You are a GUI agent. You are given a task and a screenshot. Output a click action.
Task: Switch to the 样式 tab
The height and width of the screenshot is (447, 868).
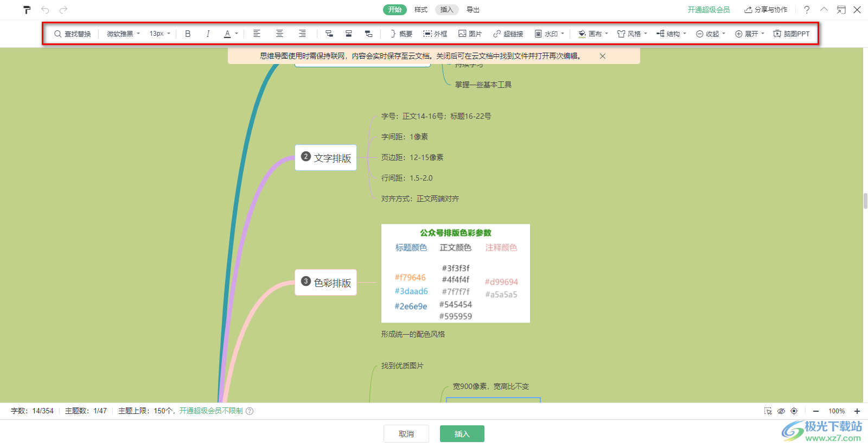point(421,10)
